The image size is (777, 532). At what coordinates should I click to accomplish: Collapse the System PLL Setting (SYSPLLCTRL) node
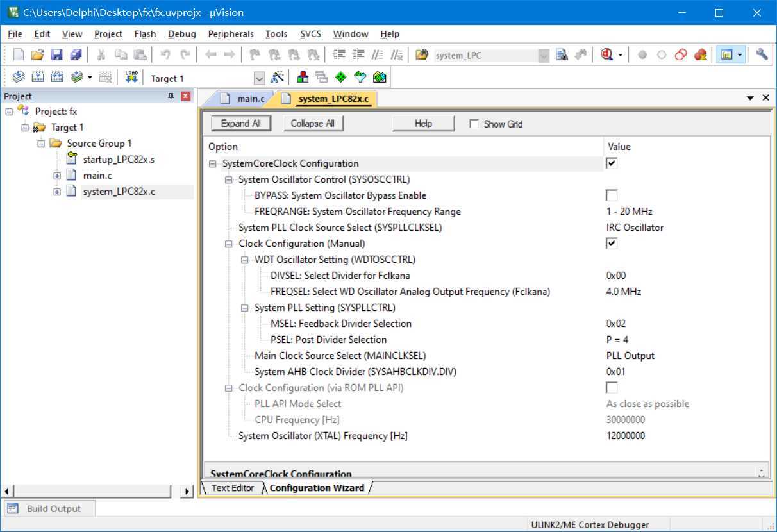pos(245,308)
